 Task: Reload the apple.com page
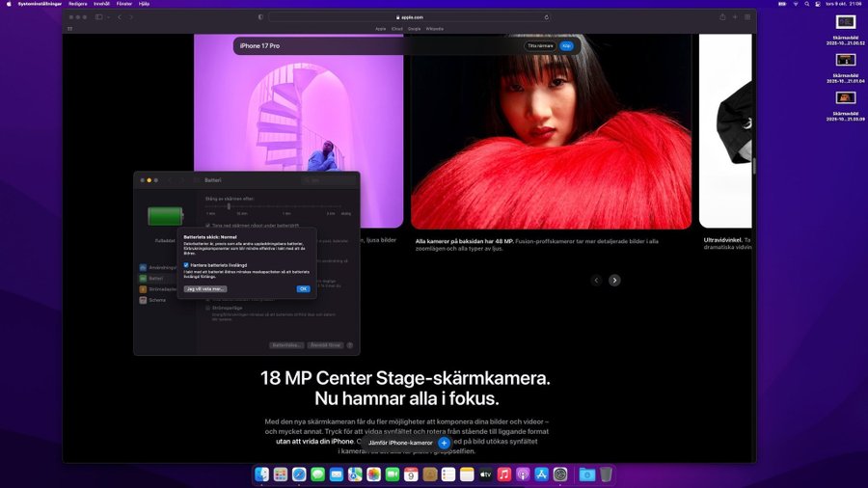click(547, 17)
